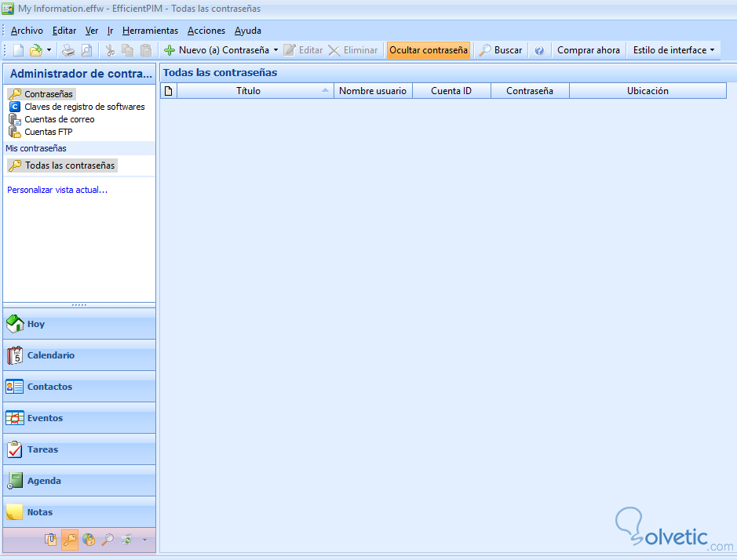Image resolution: width=737 pixels, height=560 pixels.
Task: Select Cuentas FTP item
Action: (41, 132)
